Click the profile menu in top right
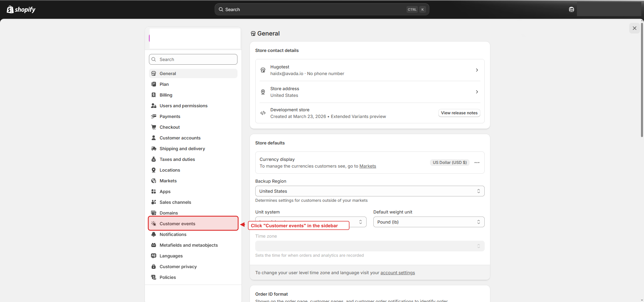Image resolution: width=644 pixels, height=302 pixels. click(x=609, y=9)
